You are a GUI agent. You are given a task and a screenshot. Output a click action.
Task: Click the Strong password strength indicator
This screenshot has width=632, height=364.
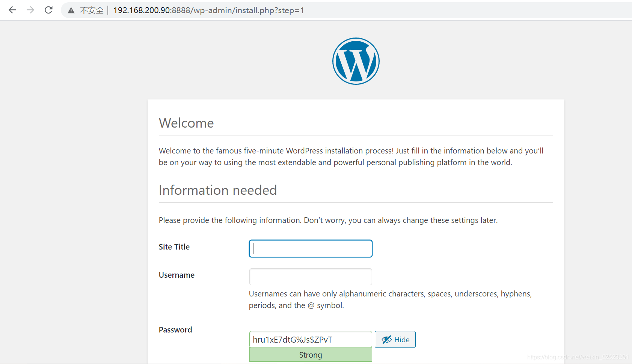coord(311,355)
